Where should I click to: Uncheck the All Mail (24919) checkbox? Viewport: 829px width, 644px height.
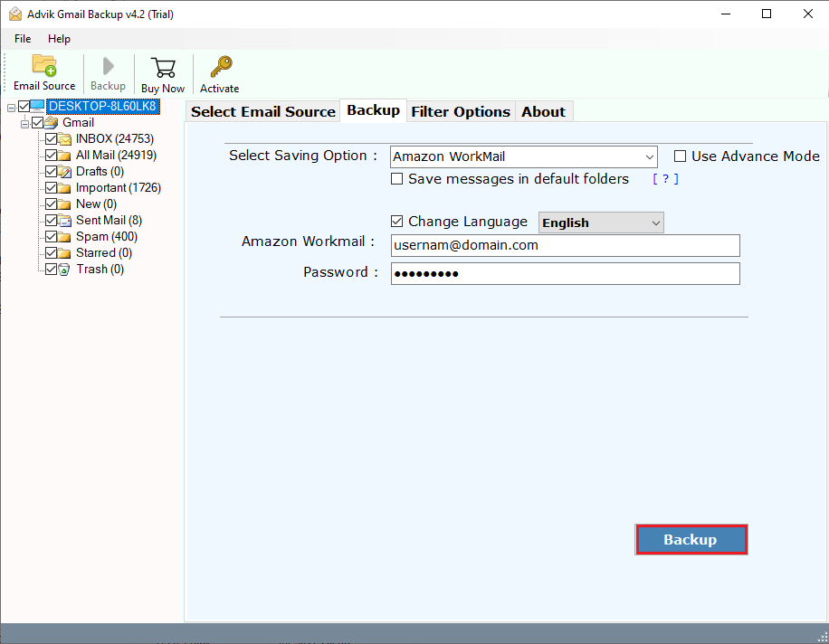[52, 156]
